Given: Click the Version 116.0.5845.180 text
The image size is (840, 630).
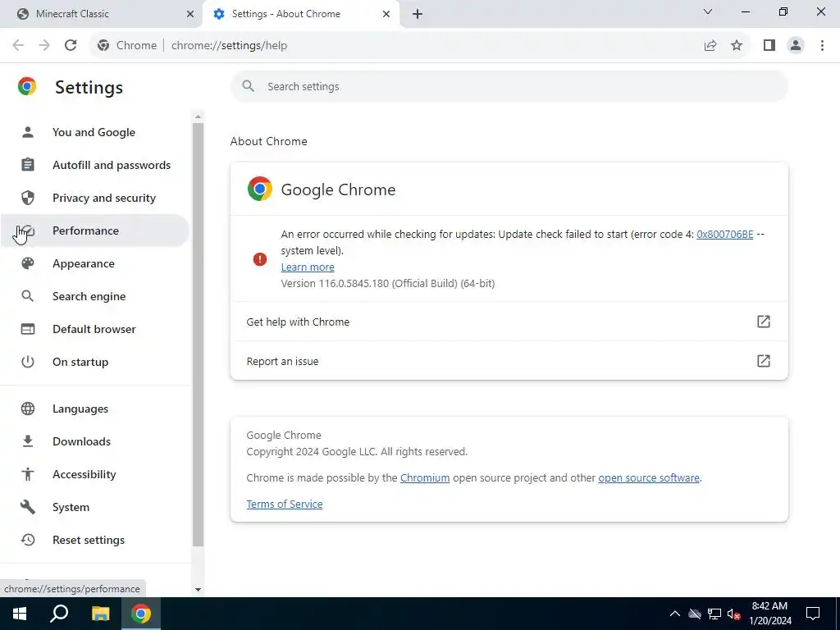Looking at the screenshot, I should [388, 283].
